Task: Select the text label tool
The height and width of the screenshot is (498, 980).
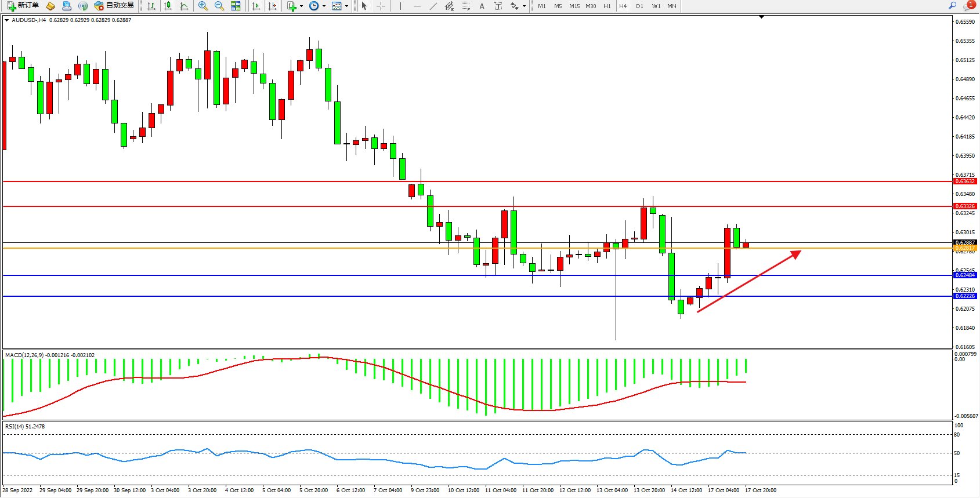Action: [498, 6]
